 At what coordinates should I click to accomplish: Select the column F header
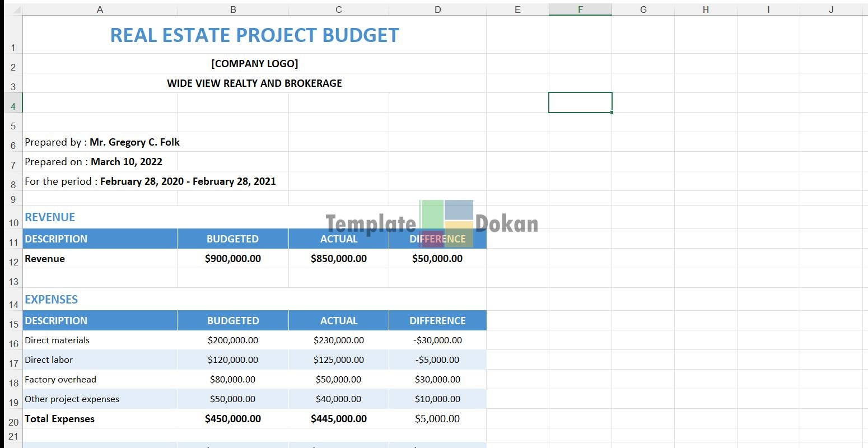click(580, 10)
